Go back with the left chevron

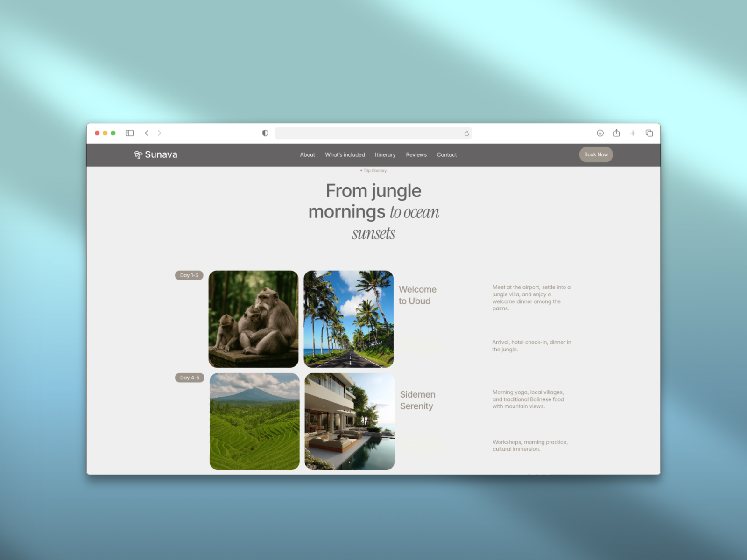click(147, 133)
